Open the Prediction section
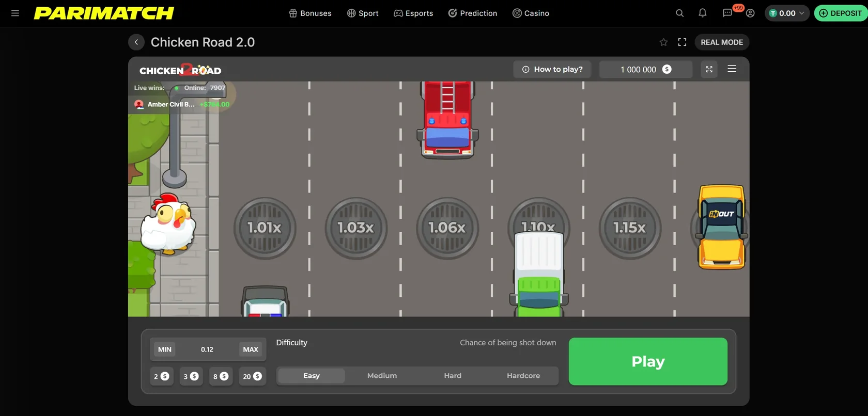The image size is (868, 416). [x=472, y=13]
